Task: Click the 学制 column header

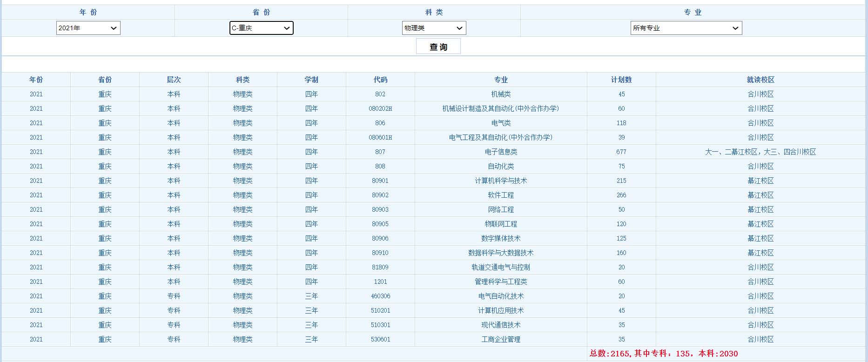Action: (312, 80)
